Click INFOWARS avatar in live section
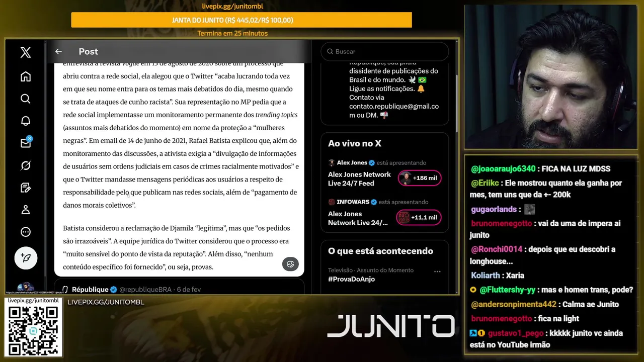 click(x=332, y=202)
